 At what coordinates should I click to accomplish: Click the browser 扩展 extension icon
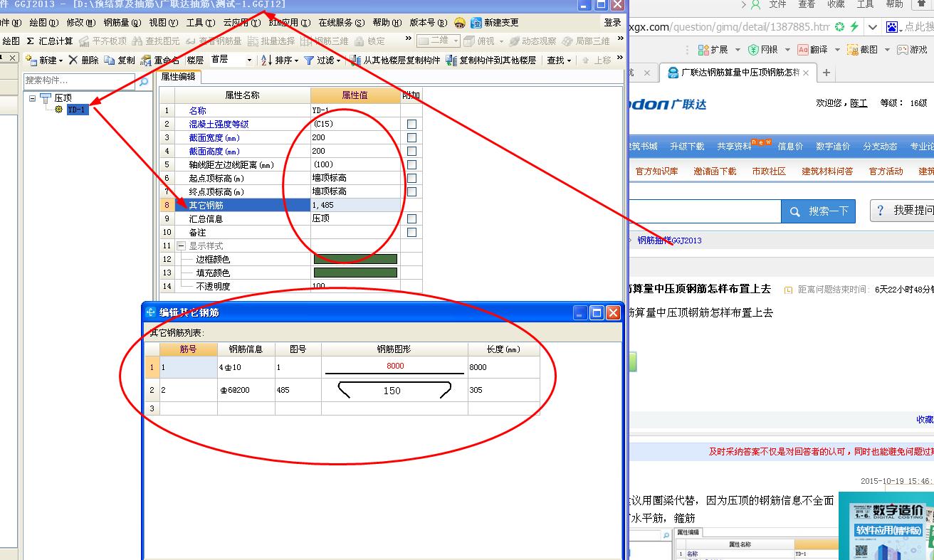tap(703, 49)
